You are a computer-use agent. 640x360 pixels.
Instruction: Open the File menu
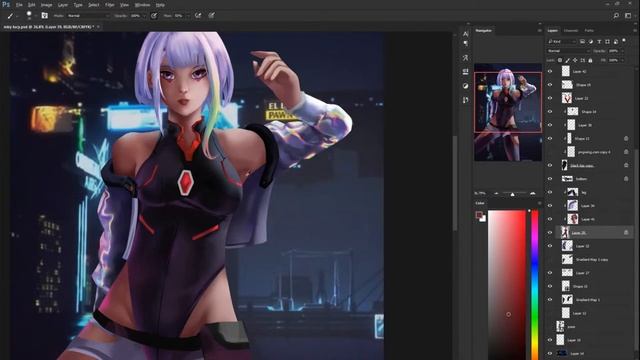click(19, 5)
